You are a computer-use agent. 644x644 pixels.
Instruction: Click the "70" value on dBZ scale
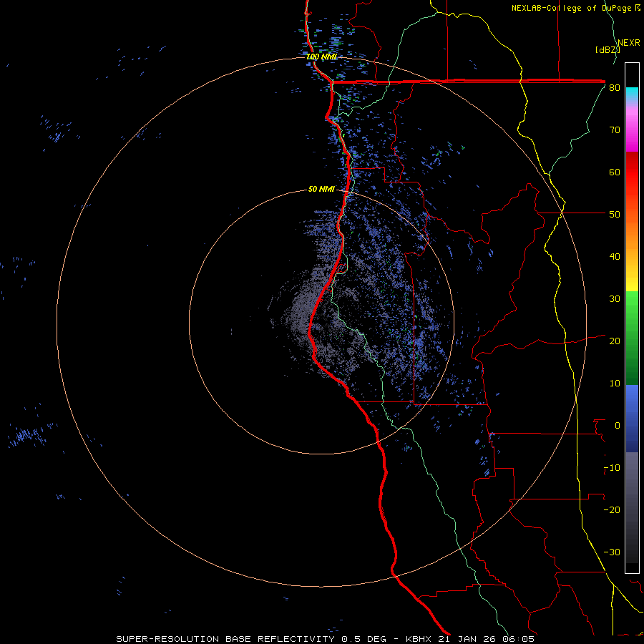(x=615, y=130)
